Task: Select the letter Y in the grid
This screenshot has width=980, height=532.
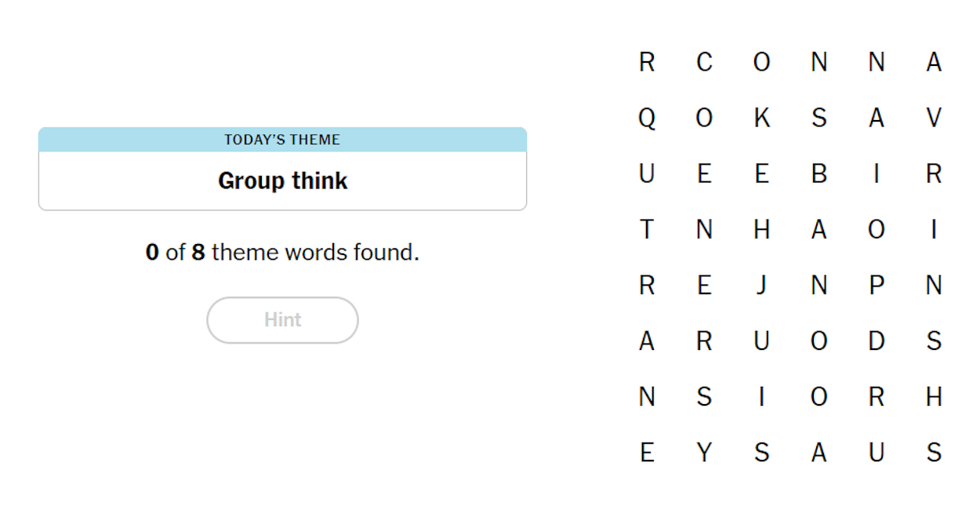Action: pos(704,452)
